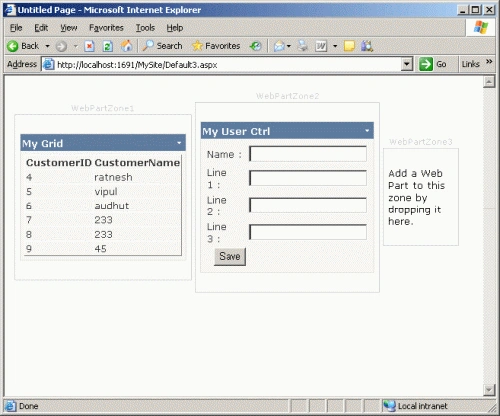
Task: Expand the address bar dropdown
Action: pyautogui.click(x=407, y=64)
